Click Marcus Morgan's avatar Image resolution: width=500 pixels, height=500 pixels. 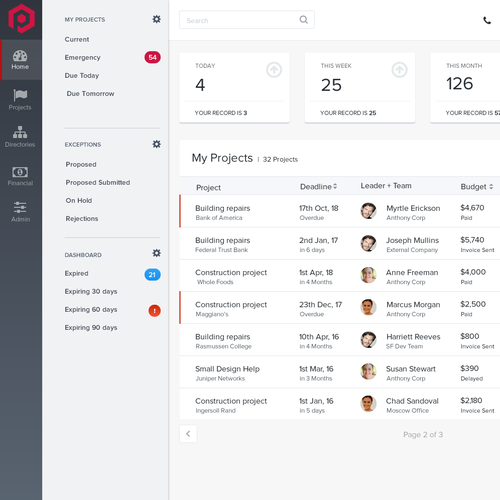(368, 307)
